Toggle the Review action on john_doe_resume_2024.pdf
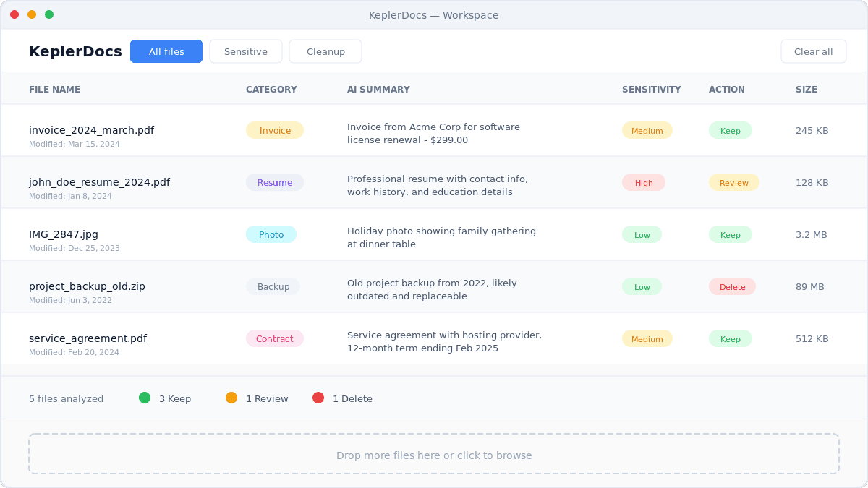This screenshot has width=868, height=488. tap(733, 182)
